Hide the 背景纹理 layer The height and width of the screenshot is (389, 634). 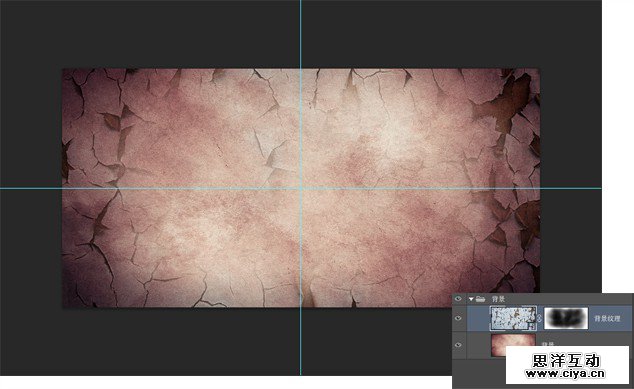(458, 318)
